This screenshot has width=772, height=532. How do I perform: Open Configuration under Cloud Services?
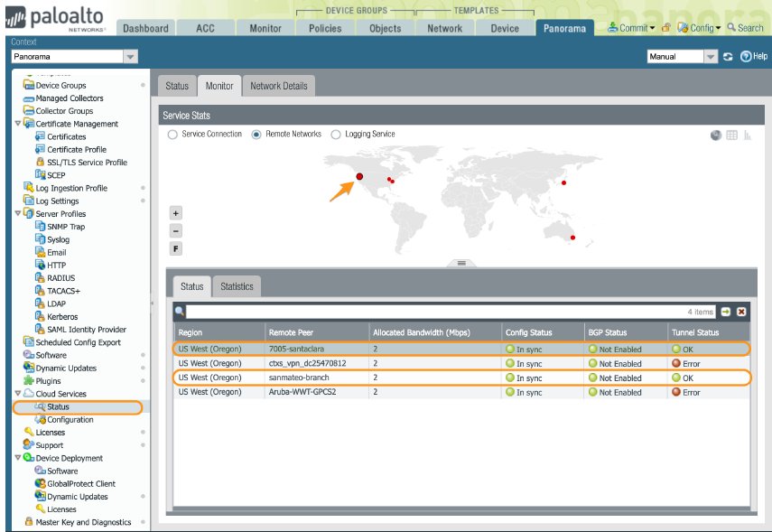coord(70,420)
